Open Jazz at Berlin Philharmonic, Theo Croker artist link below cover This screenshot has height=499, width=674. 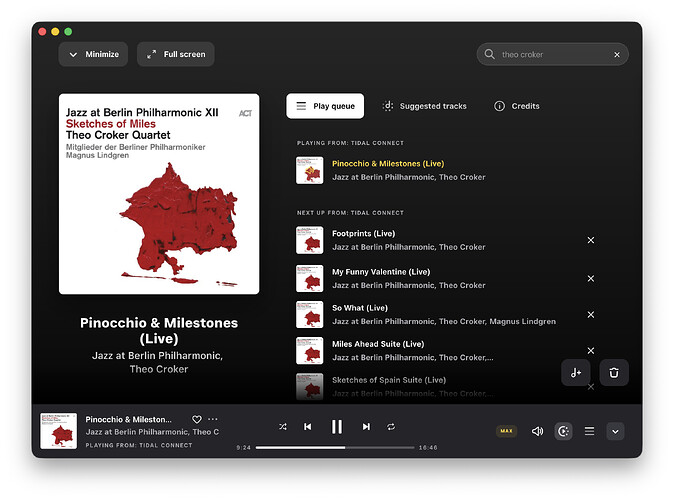click(x=158, y=362)
